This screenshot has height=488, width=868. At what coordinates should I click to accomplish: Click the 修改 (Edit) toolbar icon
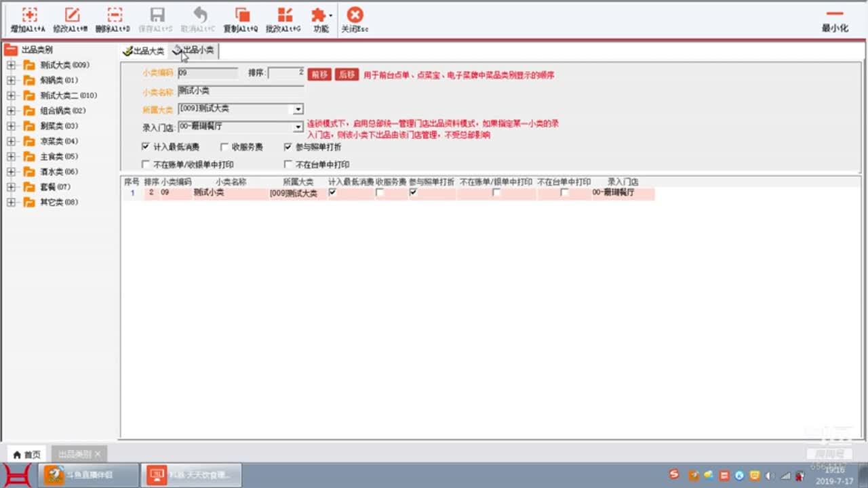[x=71, y=16]
